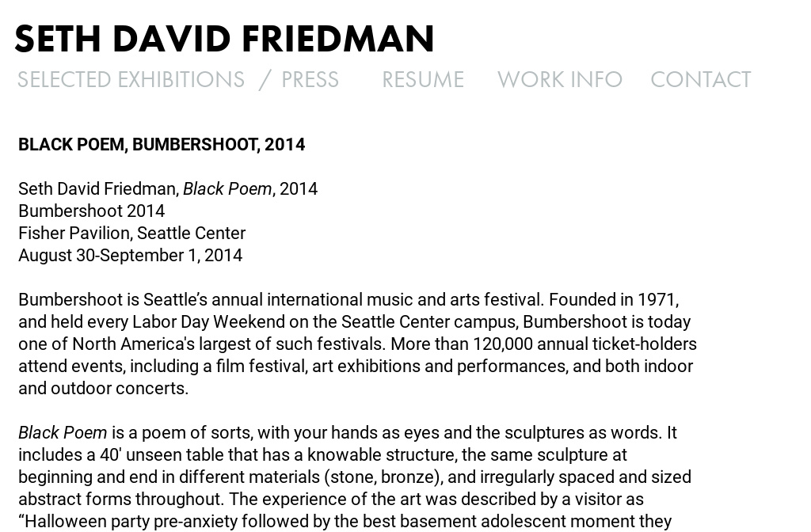Click the slash separator before Press

point(265,80)
